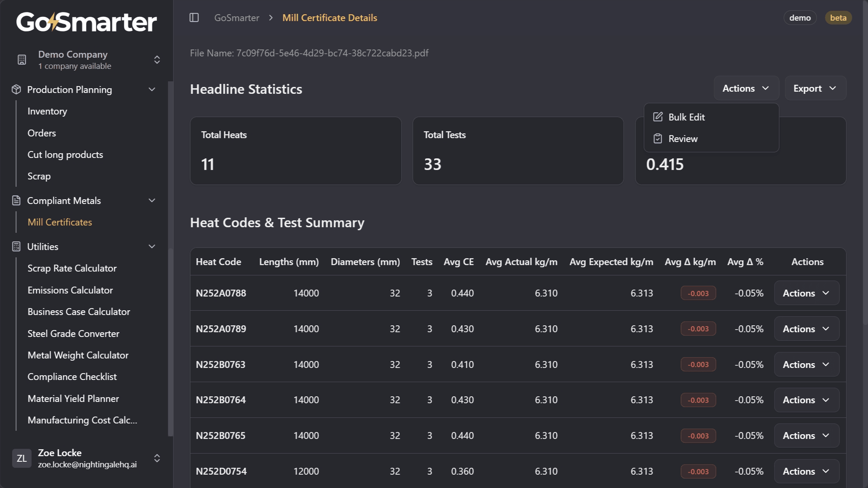Open Steel Grade Converter

(74, 334)
